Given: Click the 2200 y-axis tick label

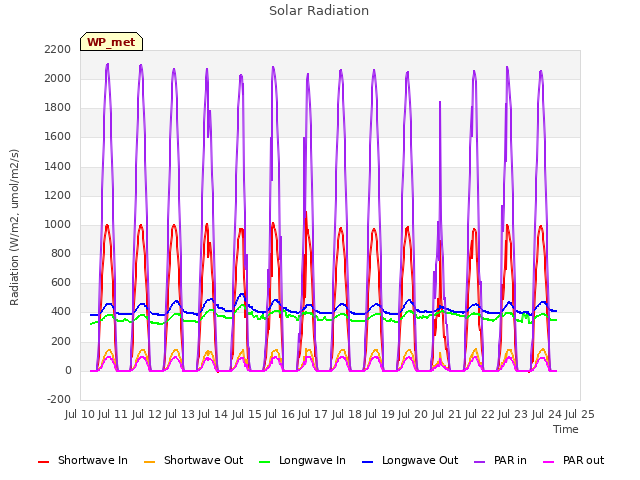Looking at the screenshot, I should click(x=58, y=49).
